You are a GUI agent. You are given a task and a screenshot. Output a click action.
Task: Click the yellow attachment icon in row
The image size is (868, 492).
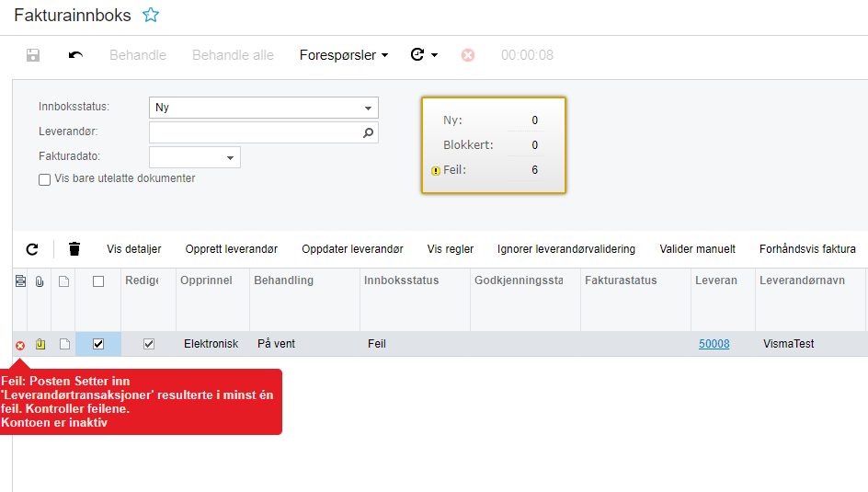40,344
